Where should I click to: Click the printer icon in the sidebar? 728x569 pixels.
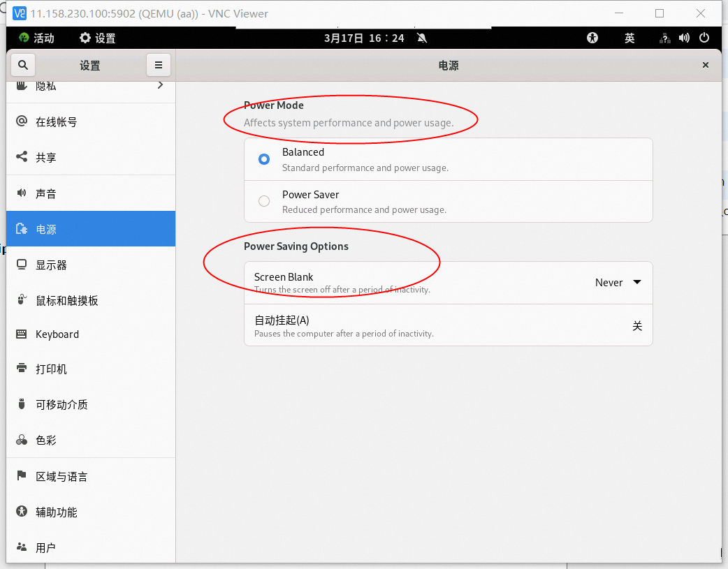[22, 369]
